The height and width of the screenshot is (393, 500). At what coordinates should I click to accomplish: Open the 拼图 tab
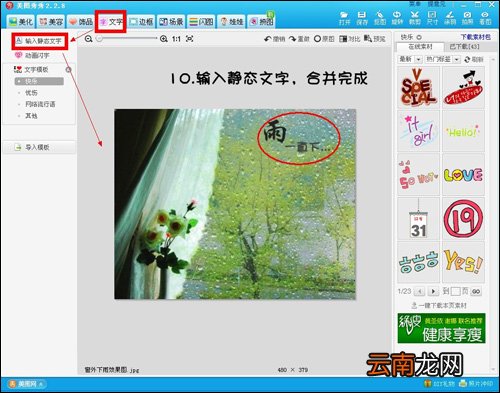[261, 22]
